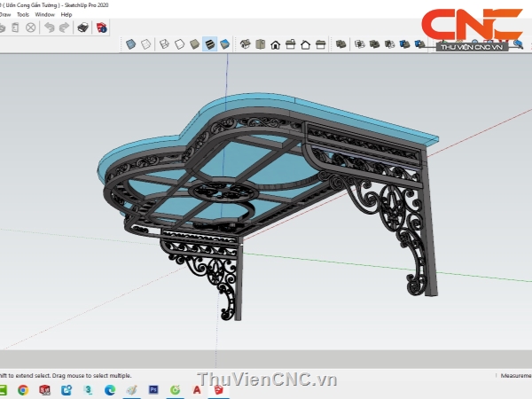Open the Tools menu
This screenshot has width=532, height=399.
pyautogui.click(x=22, y=14)
